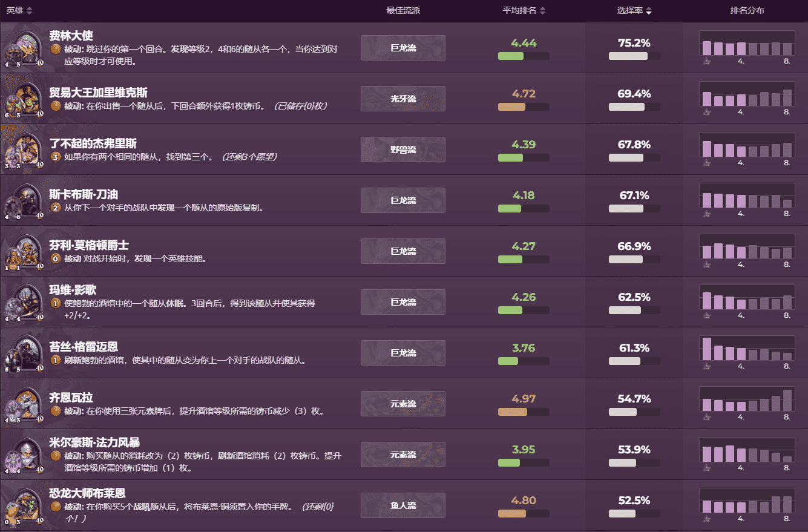Select 巨龙流 button in 费林大使 row
The height and width of the screenshot is (532, 808).
(403, 48)
